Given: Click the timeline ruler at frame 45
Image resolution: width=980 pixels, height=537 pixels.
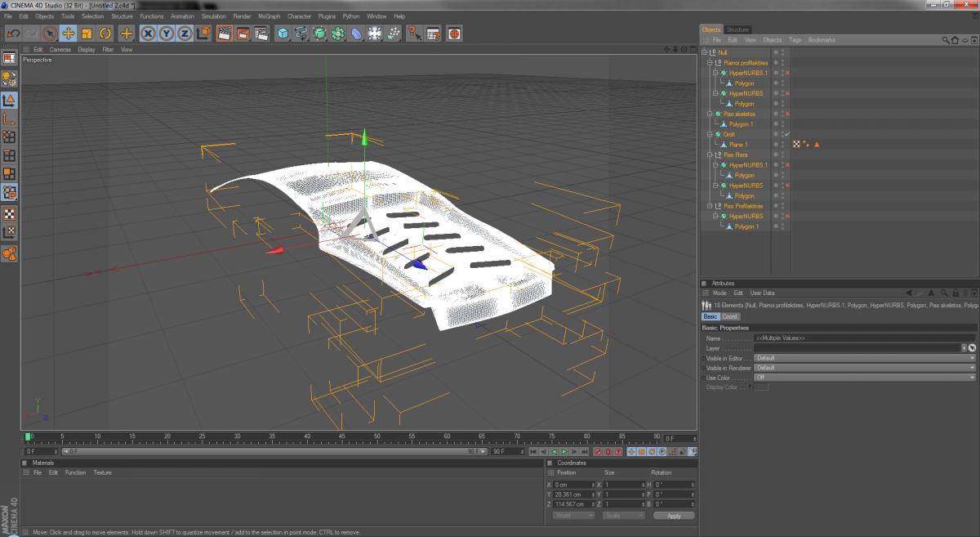Looking at the screenshot, I should (x=342, y=437).
